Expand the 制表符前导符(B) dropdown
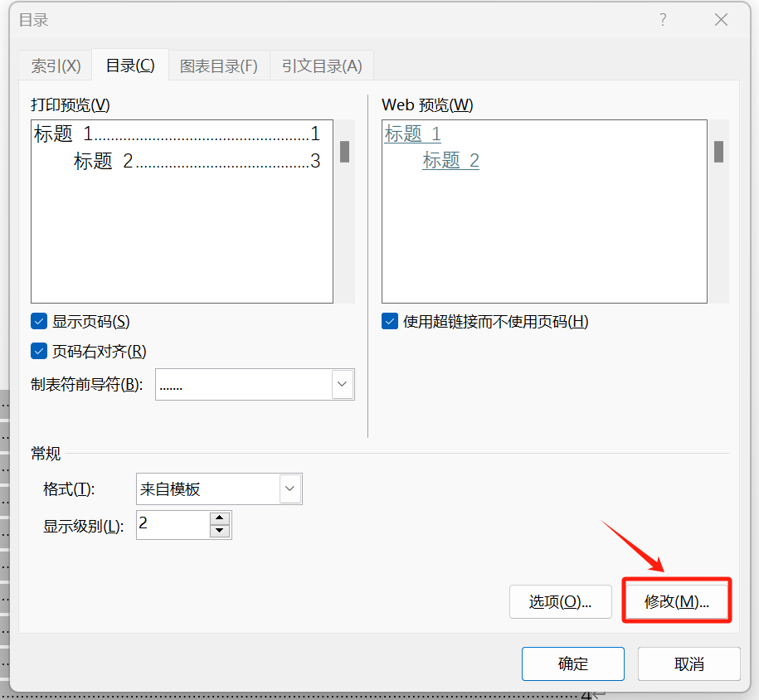The height and width of the screenshot is (700, 759). pos(343,385)
